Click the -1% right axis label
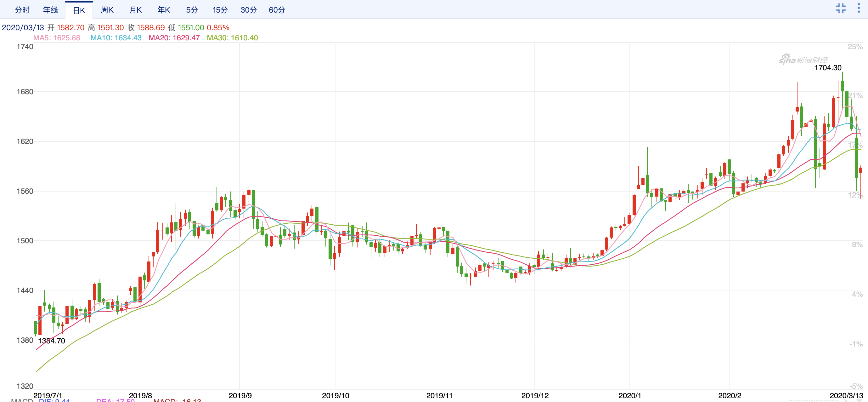The image size is (868, 402). coord(856,344)
